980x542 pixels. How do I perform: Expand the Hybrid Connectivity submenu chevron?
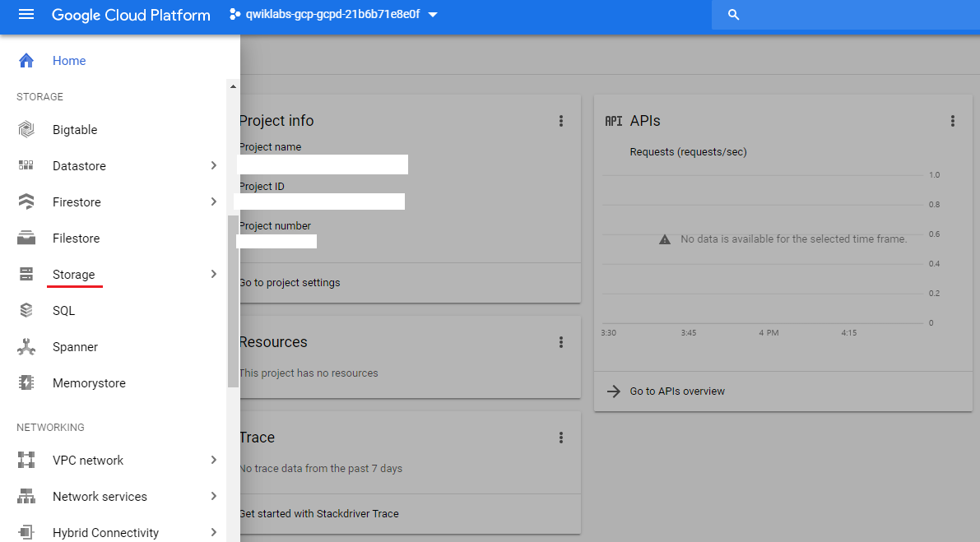click(214, 533)
